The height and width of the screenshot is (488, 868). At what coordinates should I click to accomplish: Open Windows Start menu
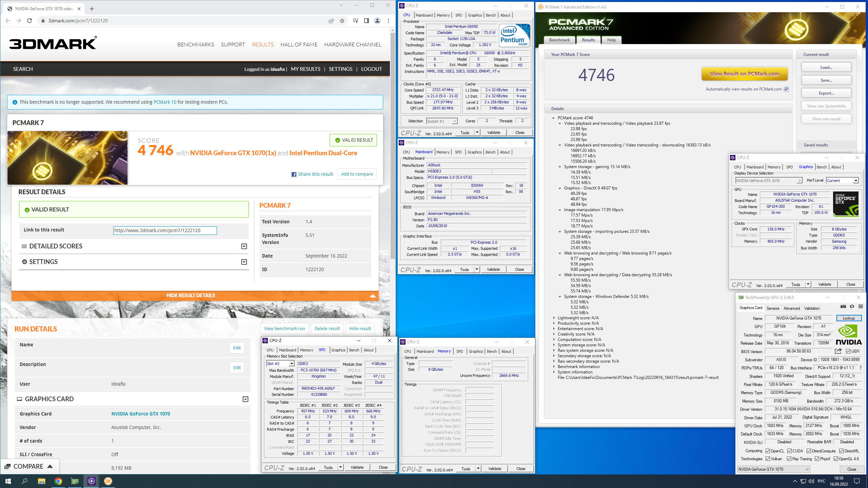pyautogui.click(x=8, y=481)
